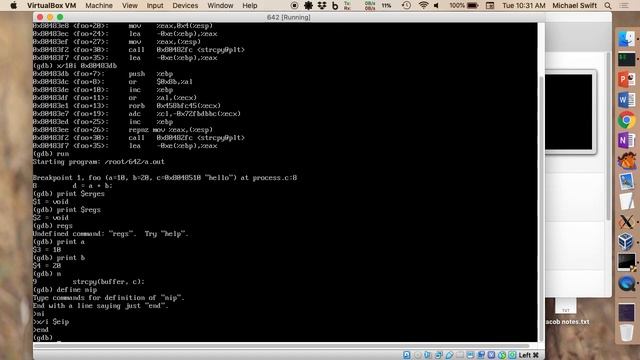Image resolution: width=640 pixels, height=360 pixels.
Task: Click the 'Starting program: /root/642/a.out' line
Action: 99,162
